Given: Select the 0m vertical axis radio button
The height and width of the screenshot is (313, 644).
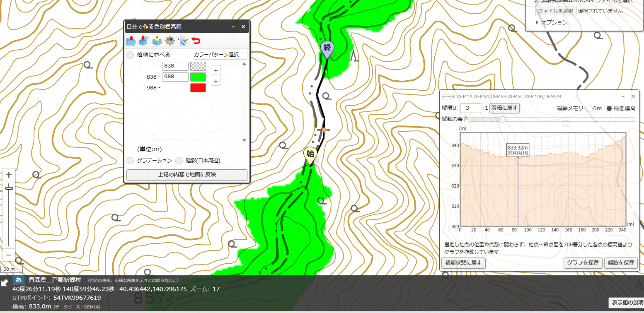Looking at the screenshot, I should point(589,108).
